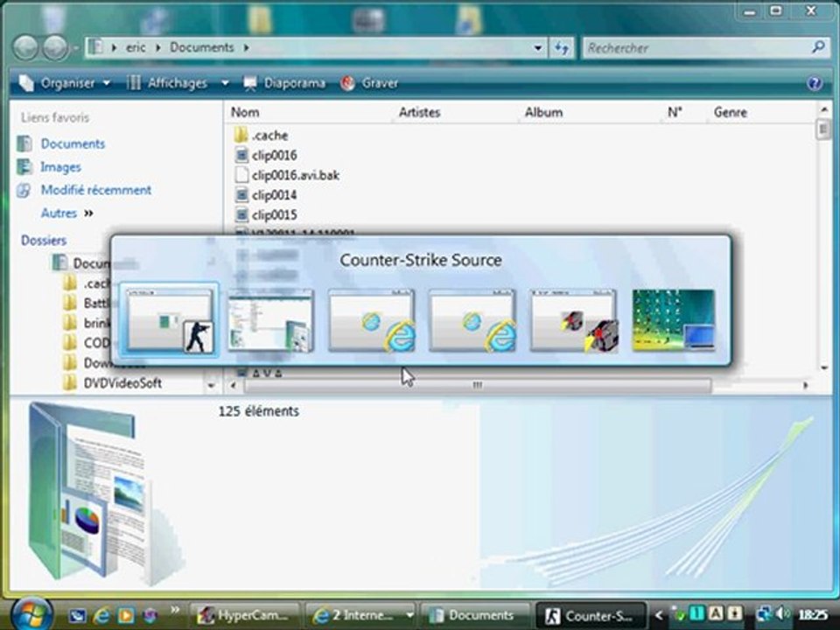Sort by the Genre column header
The height and width of the screenshot is (630, 840).
(x=730, y=113)
